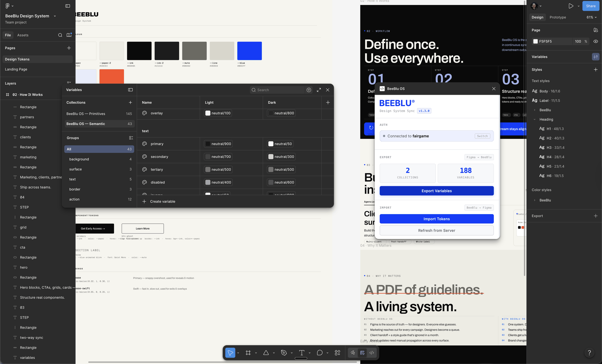The width and height of the screenshot is (602, 364).
Task: Select the Move tool in toolbar
Action: tap(230, 353)
